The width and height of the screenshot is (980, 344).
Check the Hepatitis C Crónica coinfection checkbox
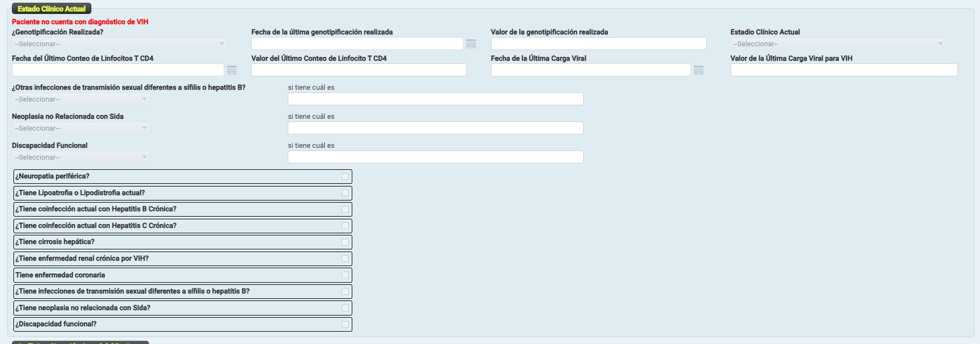coord(345,226)
